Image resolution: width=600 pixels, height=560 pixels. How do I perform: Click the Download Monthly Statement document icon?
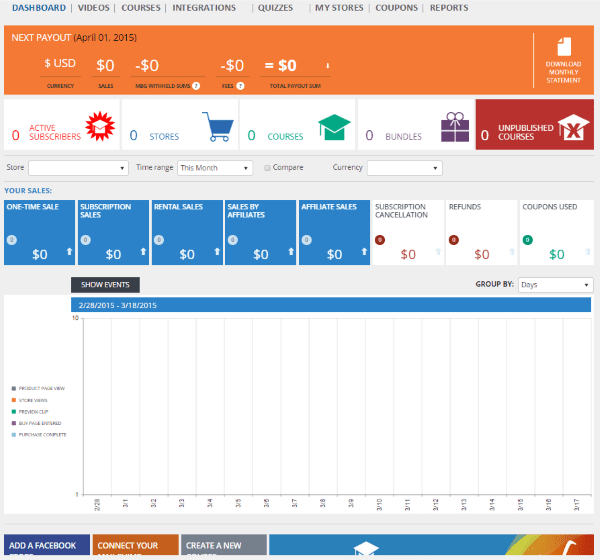point(563,48)
